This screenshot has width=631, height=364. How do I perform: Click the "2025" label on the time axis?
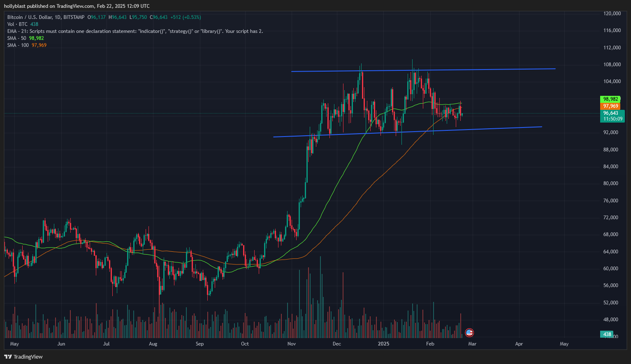click(x=384, y=344)
